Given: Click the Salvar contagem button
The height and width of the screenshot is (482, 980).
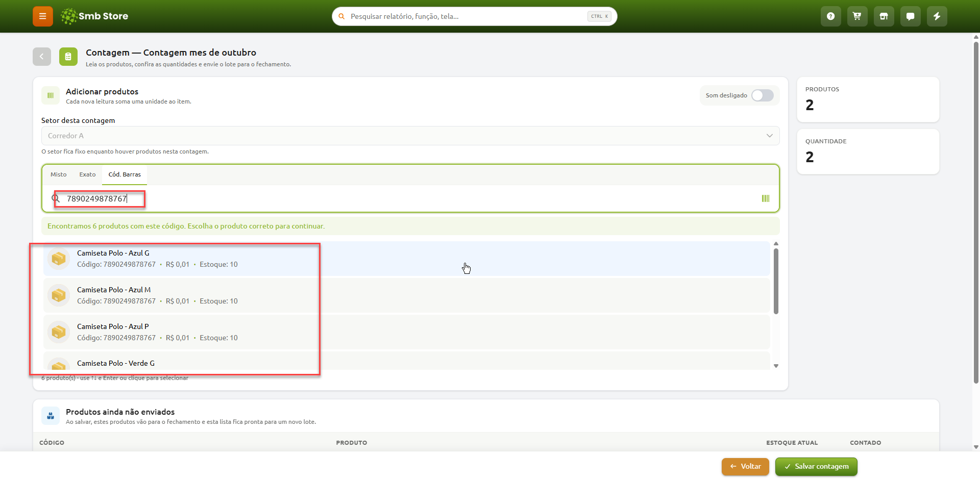Looking at the screenshot, I should click(x=816, y=467).
